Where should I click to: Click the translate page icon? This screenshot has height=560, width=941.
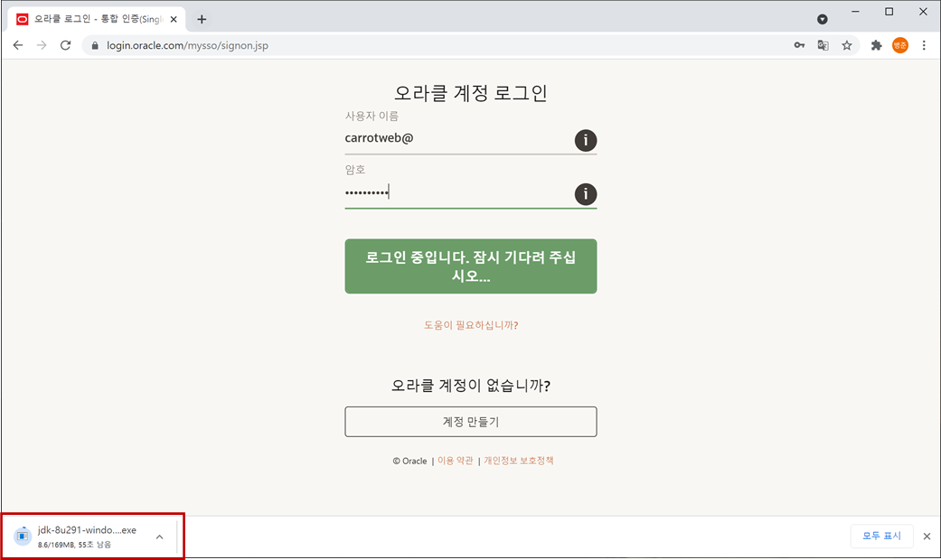(x=823, y=45)
